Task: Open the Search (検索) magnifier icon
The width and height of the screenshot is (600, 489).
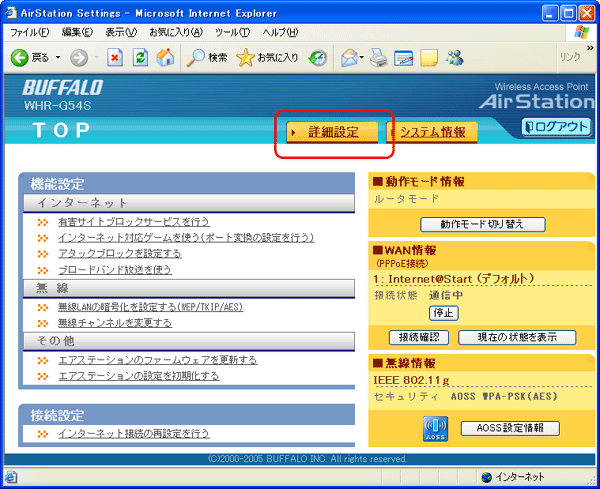Action: [196, 58]
